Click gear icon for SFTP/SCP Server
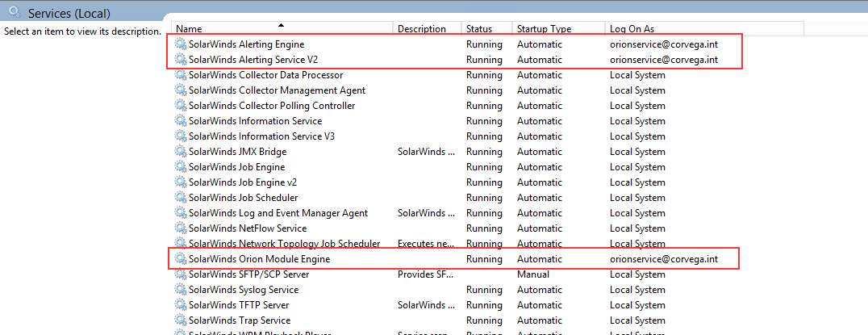 tap(181, 274)
